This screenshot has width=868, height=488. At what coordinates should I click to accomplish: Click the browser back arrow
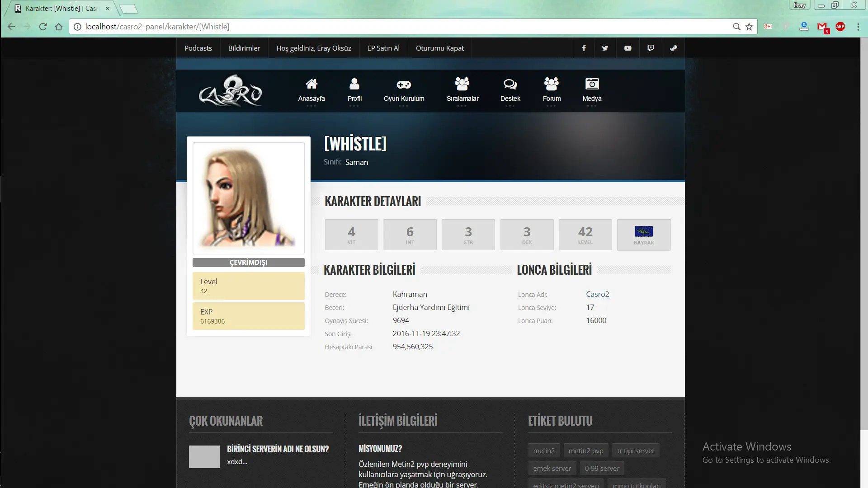11,27
